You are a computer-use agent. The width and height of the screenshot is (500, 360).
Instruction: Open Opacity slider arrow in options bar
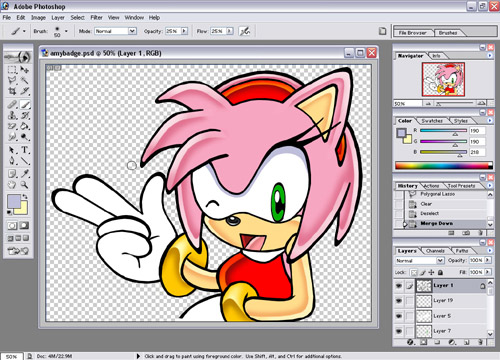coord(184,31)
